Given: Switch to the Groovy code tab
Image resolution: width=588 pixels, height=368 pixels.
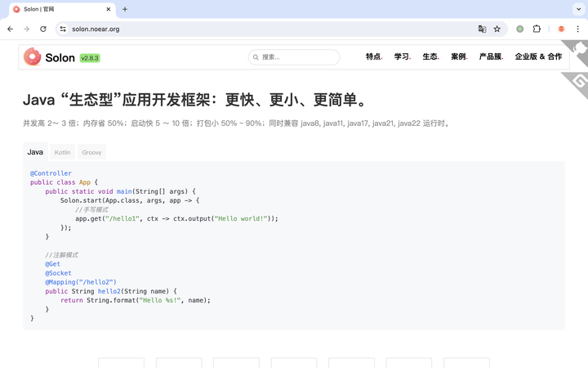Looking at the screenshot, I should [x=91, y=152].
